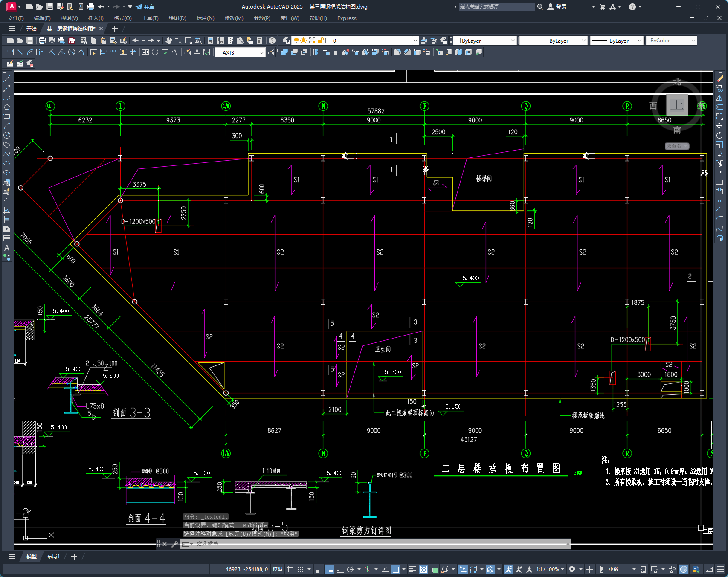Toggle Ortho mode in status bar
The width and height of the screenshot is (728, 577).
click(340, 569)
